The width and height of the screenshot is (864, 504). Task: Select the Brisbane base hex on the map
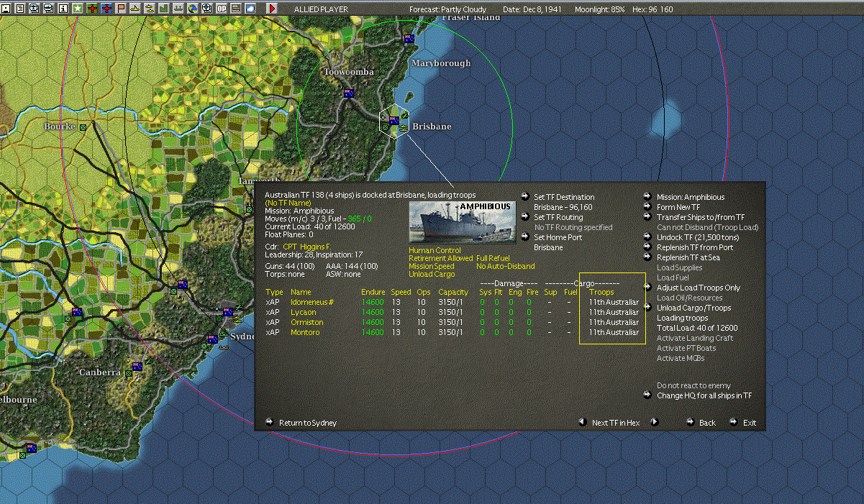[x=394, y=120]
